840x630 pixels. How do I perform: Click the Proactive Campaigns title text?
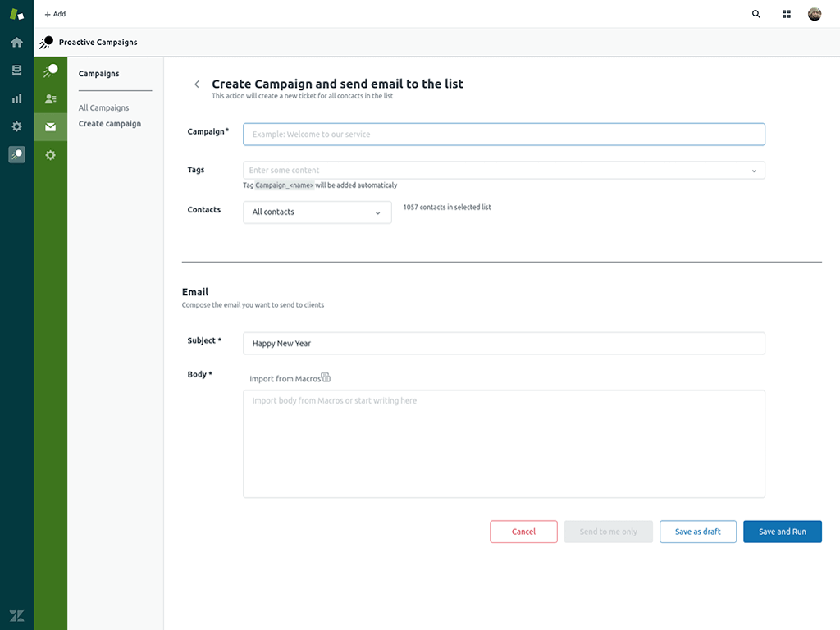point(98,43)
